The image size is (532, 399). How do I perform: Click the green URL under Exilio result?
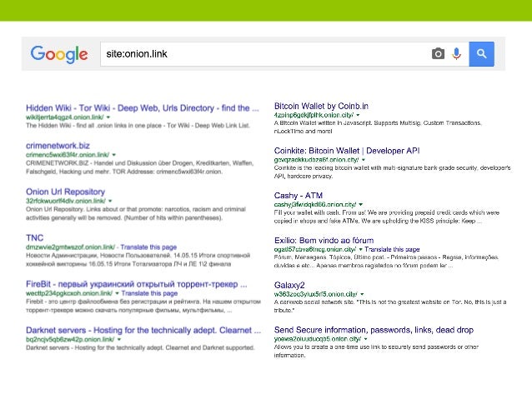315,250
